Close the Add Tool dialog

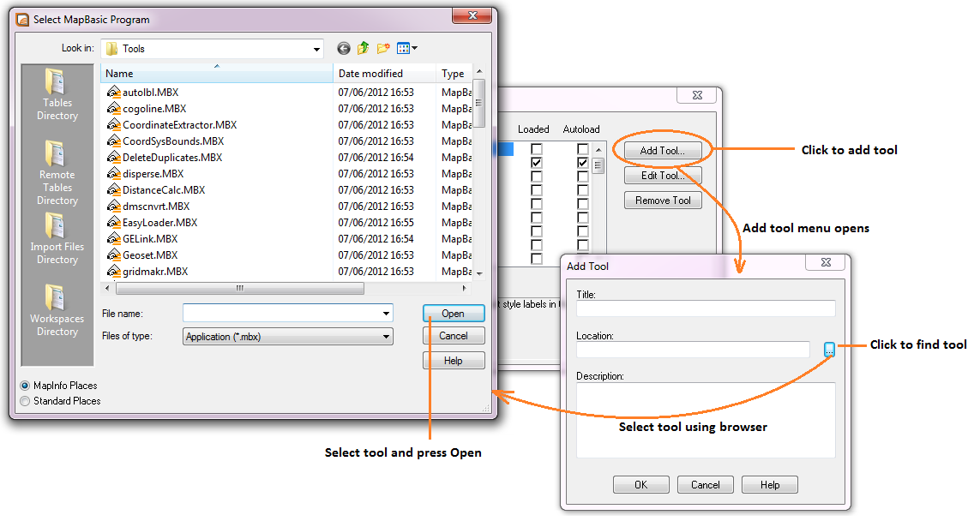pyautogui.click(x=826, y=262)
